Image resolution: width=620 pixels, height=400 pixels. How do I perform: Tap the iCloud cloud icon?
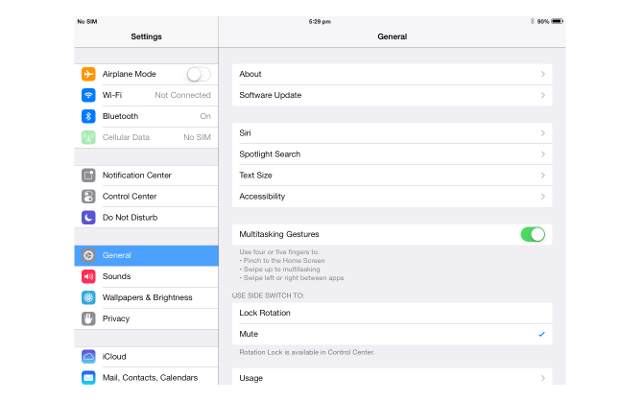point(88,357)
